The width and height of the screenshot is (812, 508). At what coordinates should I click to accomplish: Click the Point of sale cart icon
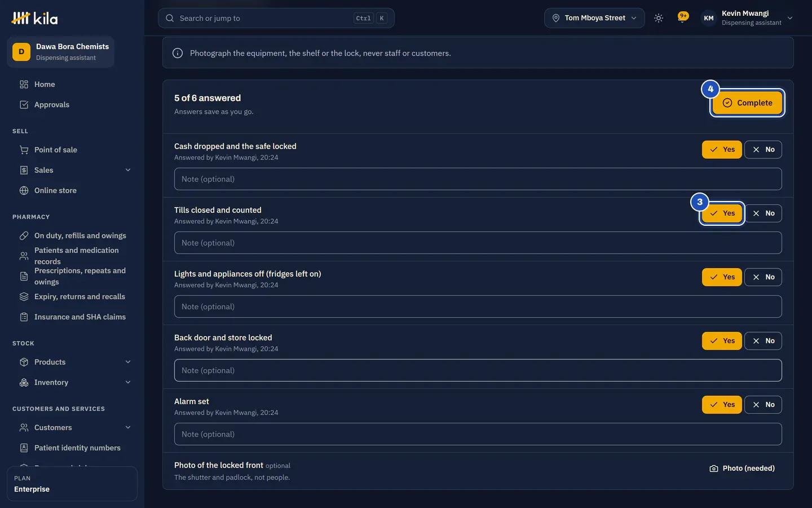(x=24, y=150)
